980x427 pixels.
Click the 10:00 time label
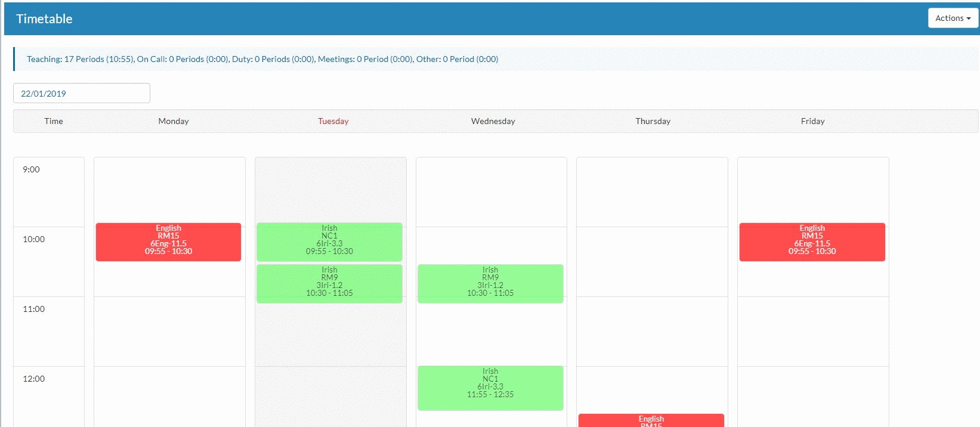(34, 239)
